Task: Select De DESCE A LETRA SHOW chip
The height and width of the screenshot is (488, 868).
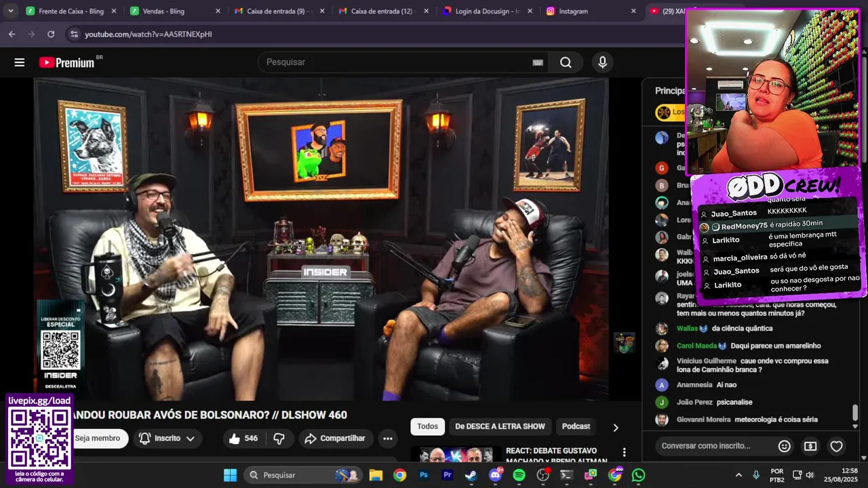Action: pyautogui.click(x=500, y=426)
